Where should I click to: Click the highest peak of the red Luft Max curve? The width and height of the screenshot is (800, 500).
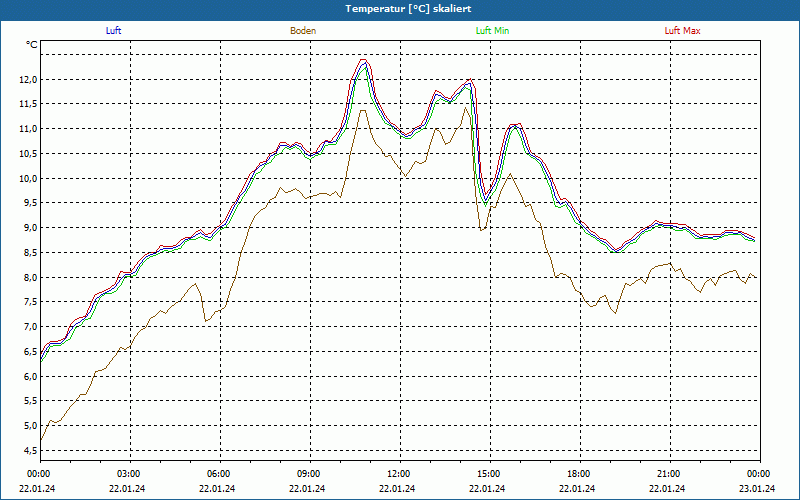363,59
